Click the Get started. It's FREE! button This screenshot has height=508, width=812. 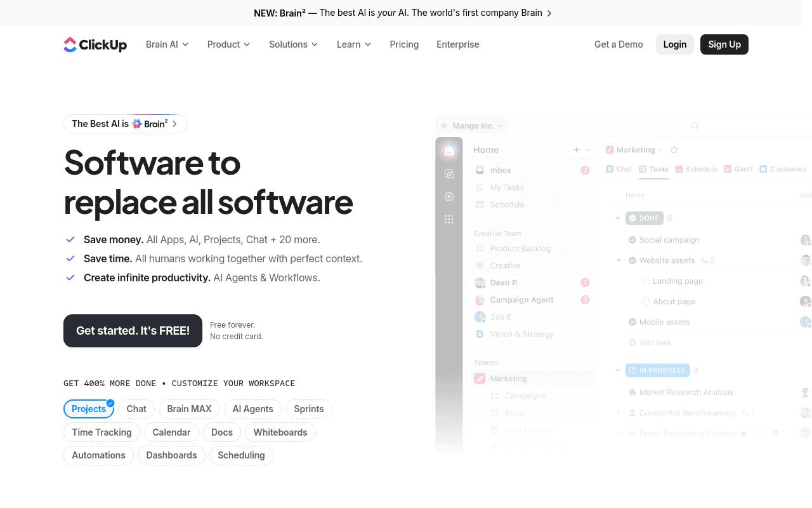coord(133,331)
